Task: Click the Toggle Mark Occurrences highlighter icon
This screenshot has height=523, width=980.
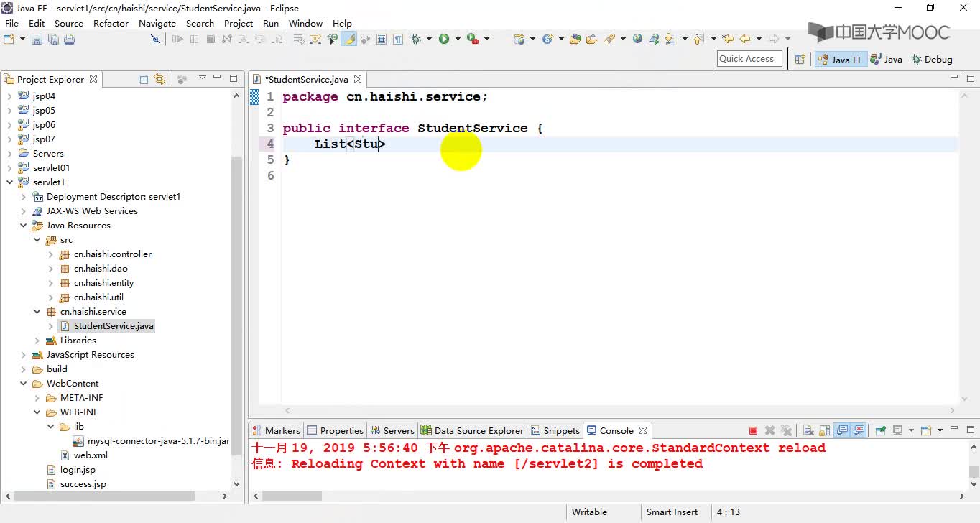Action: [x=348, y=39]
